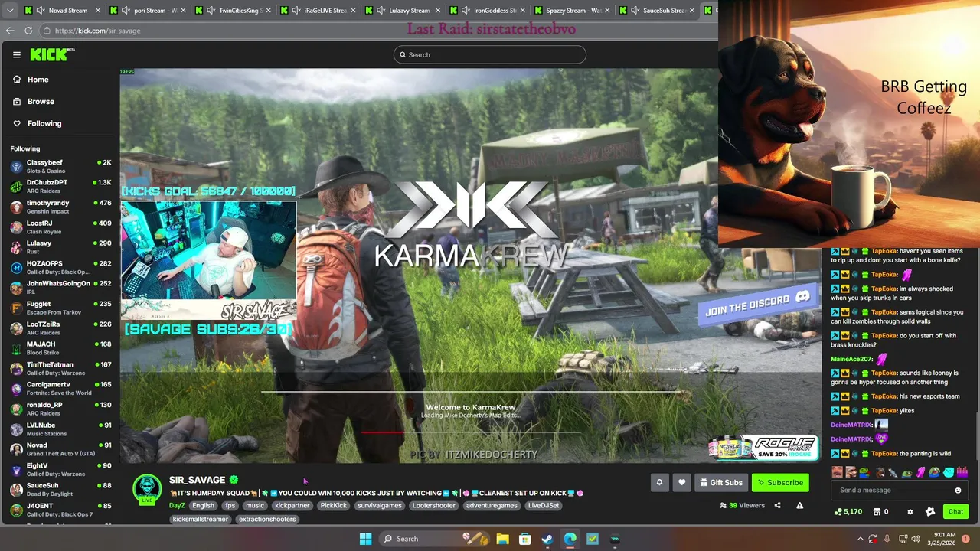
Task: Open J4OENT channel in Following list
Action: tap(60, 510)
